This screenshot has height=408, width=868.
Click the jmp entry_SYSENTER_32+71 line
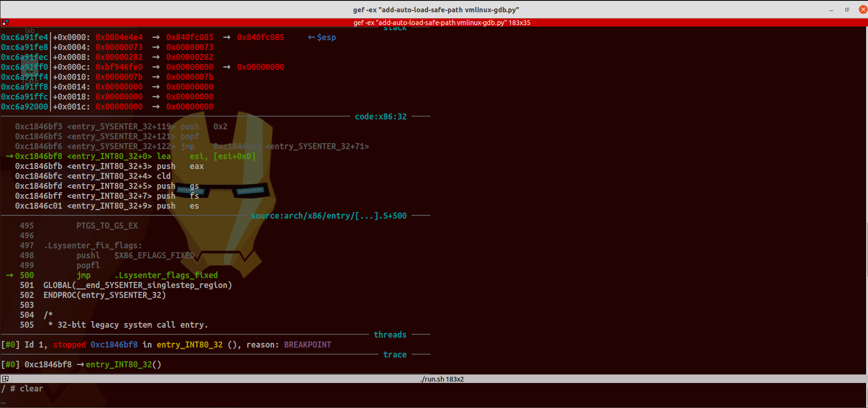192,146
